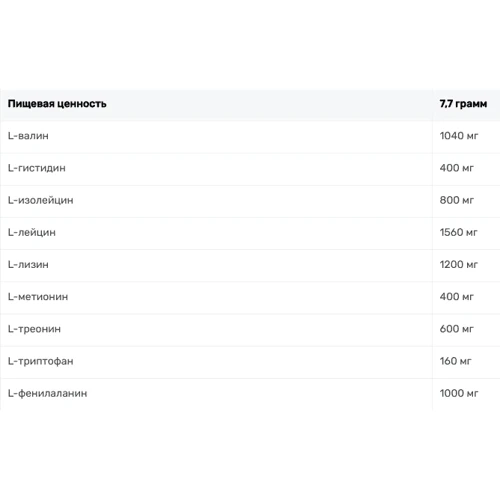Click the 600 мг value

456,329
